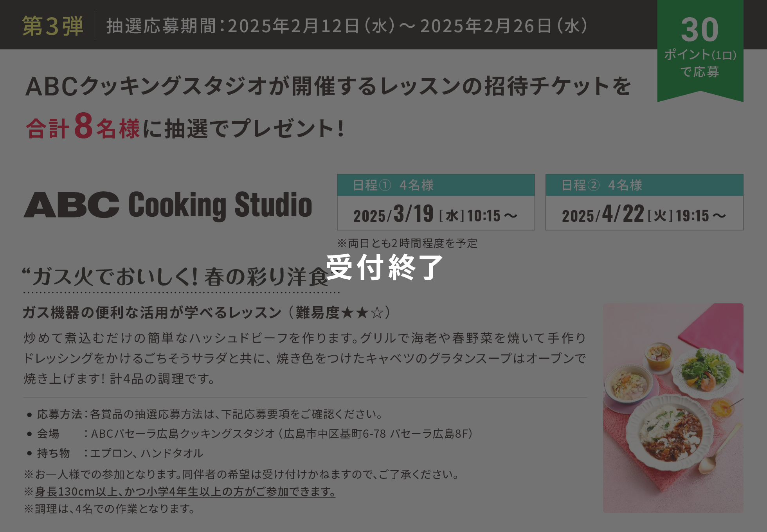Click the 受付終了 overlay text
Viewport: 767px width, 532px height.
click(384, 267)
